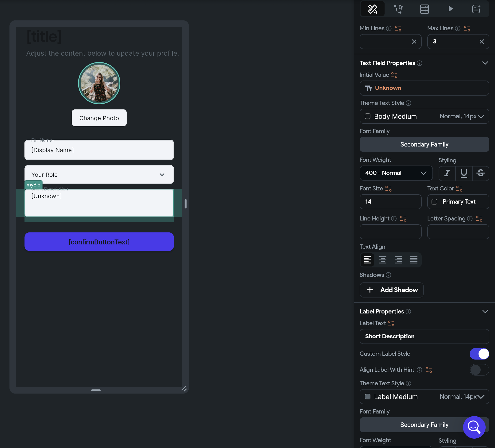495x448 pixels.
Task: Select the myBio text field
Action: 99,203
